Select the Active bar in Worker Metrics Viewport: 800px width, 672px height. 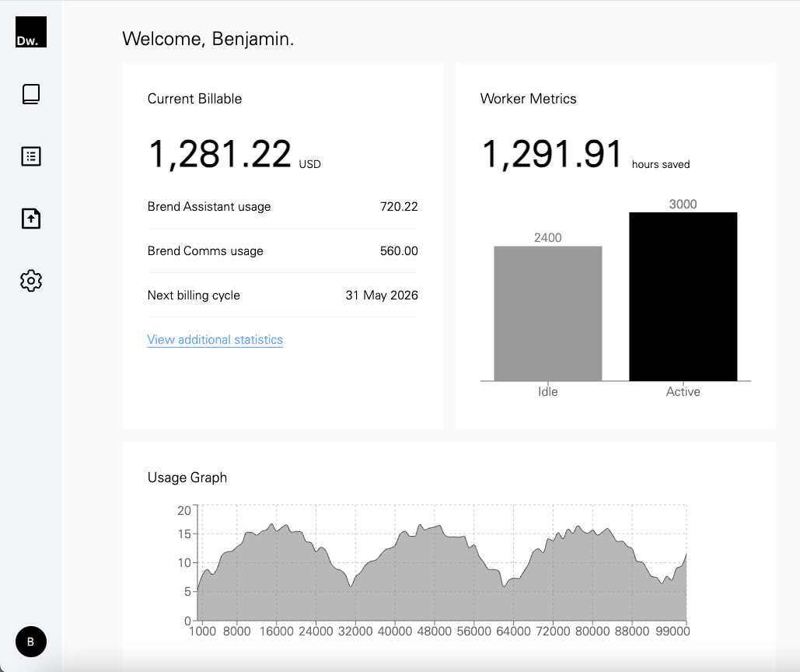coord(683,296)
